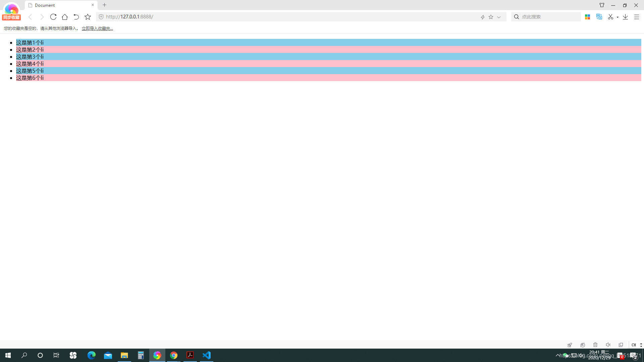Viewport: 644px width, 362px height.
Task: Open favorites star in navigation bar
Action: (88, 17)
